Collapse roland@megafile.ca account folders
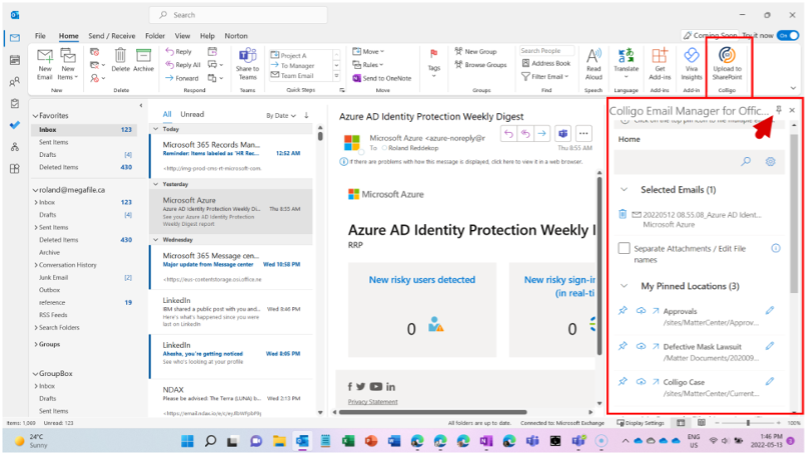The width and height of the screenshot is (808, 455). coord(36,190)
